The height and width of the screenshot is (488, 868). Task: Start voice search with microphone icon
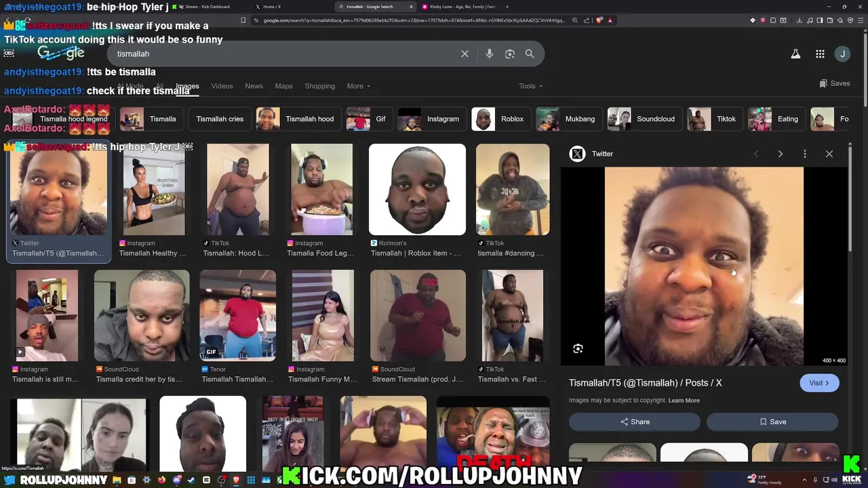click(489, 54)
